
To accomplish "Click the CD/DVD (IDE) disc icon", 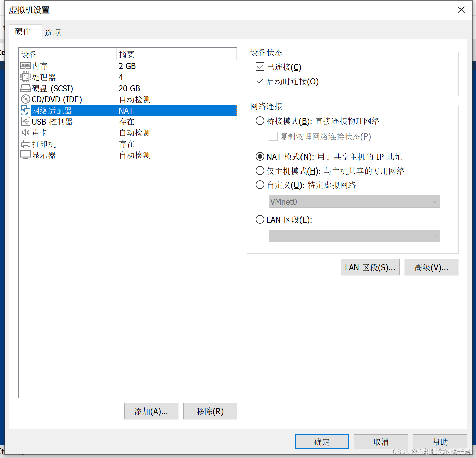I will click(26, 99).
